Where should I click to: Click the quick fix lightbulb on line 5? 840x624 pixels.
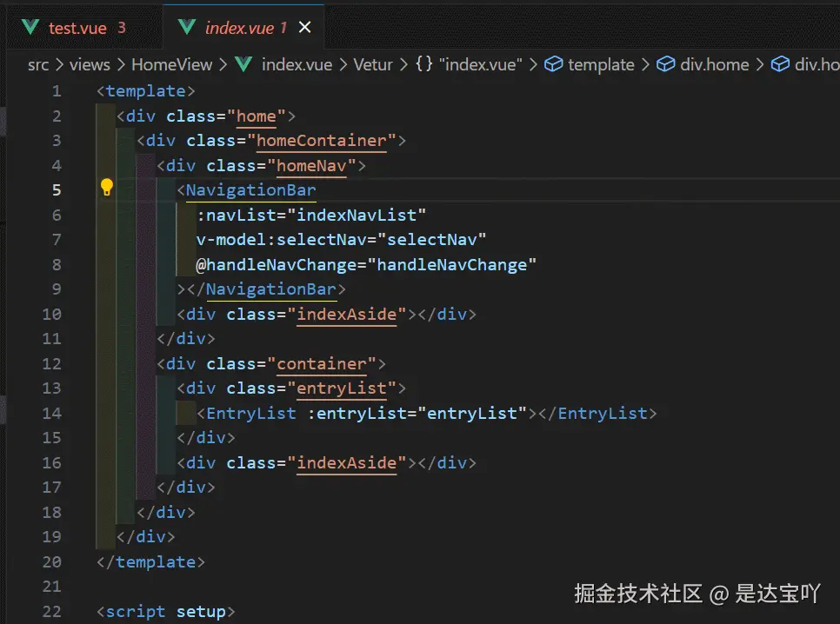click(107, 186)
